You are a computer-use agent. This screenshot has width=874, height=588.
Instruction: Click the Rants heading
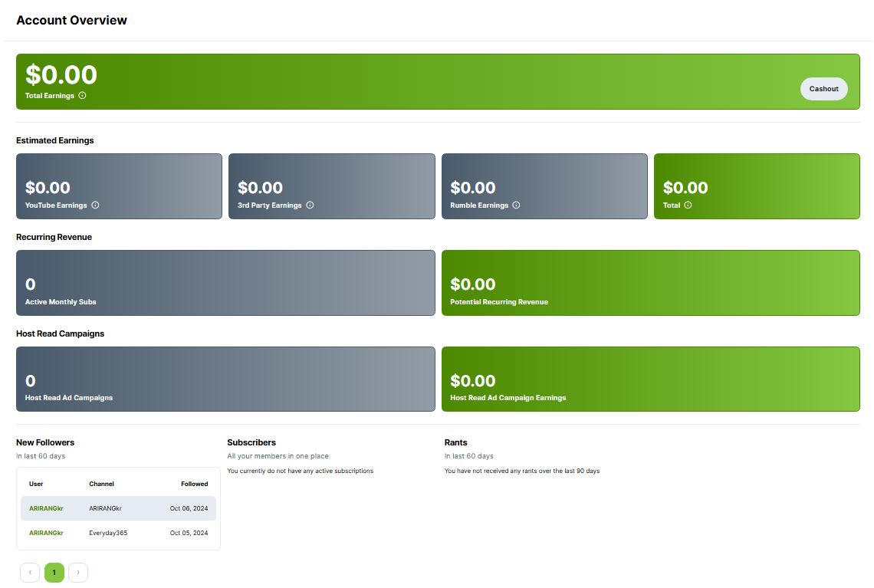455,442
